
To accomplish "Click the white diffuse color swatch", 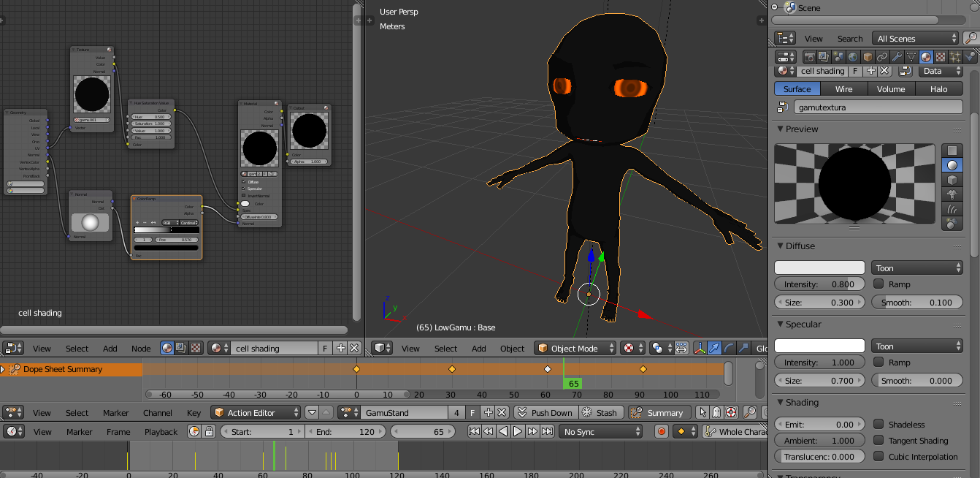I will point(819,268).
